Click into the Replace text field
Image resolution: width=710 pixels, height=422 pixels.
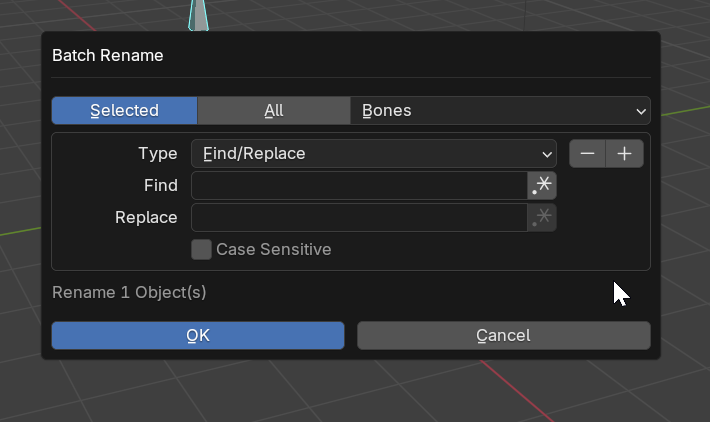[x=359, y=217]
